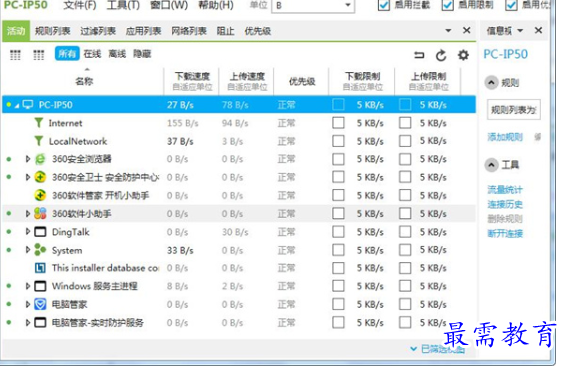
Task: Expand the 电脑管家 row
Action: (28, 304)
